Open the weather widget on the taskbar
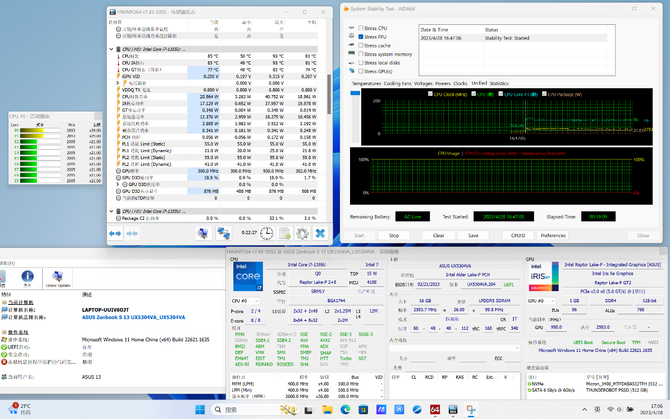This screenshot has height=419, width=670. [x=19, y=409]
